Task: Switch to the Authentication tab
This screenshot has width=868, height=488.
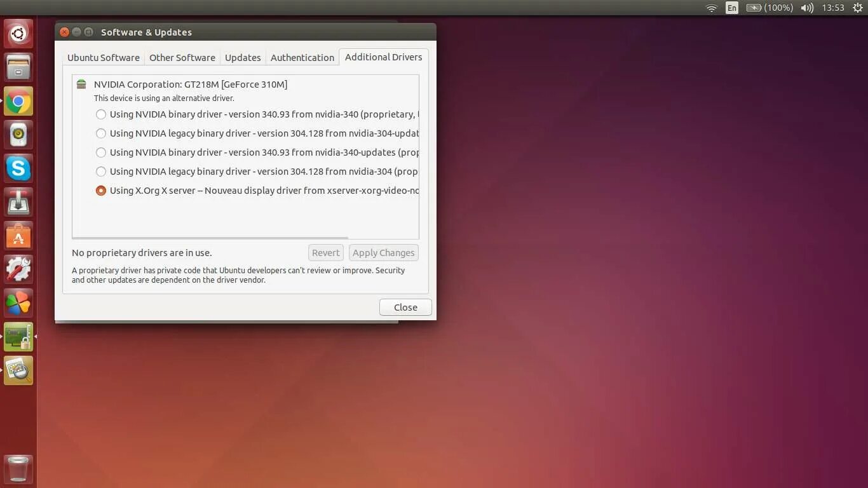Action: point(302,57)
